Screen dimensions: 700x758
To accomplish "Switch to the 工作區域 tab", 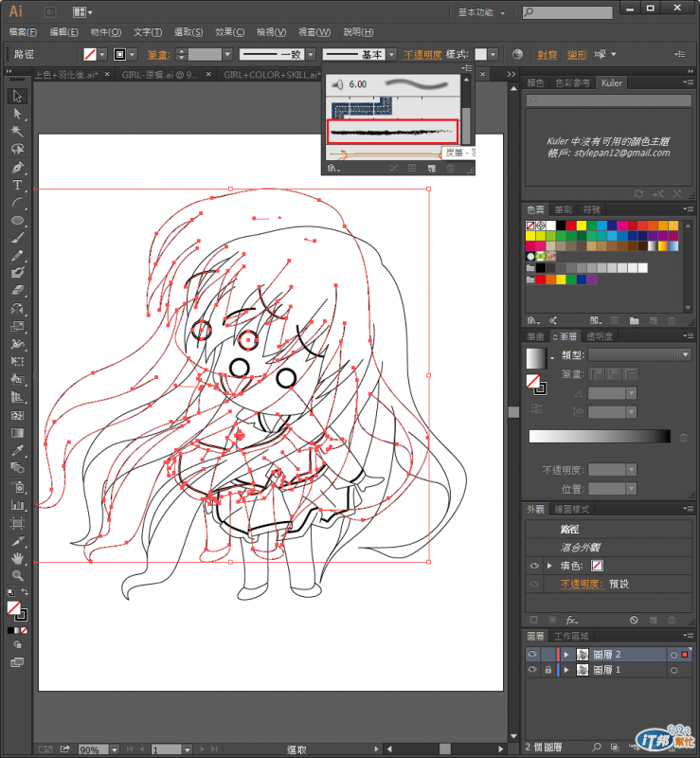I will (x=571, y=636).
